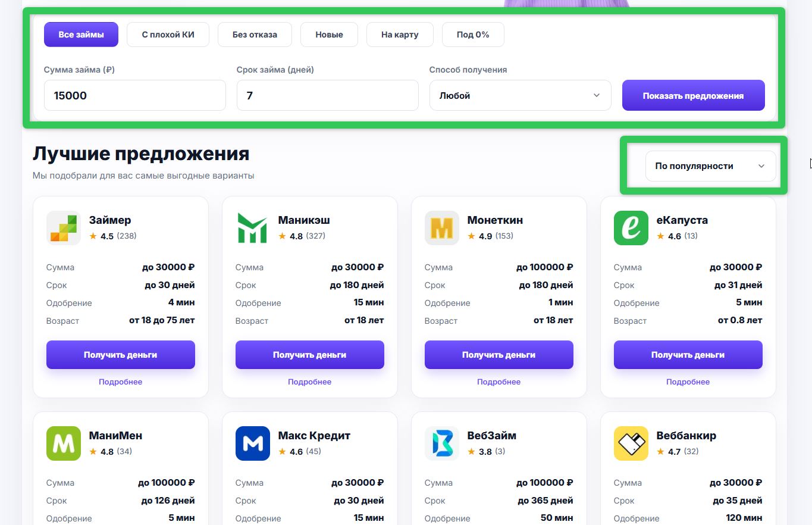
Task: Filter by 'На карту' tab
Action: pos(400,35)
